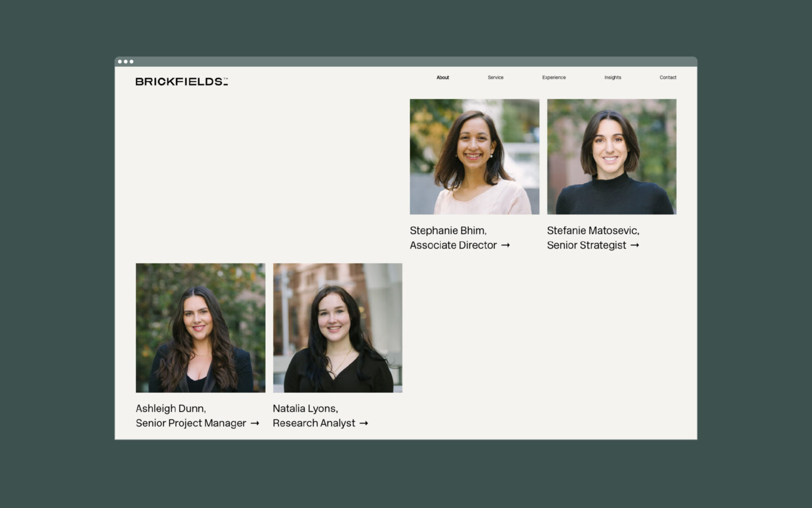View Ashleigh Dunn's profile name link
The height and width of the screenshot is (508, 812).
[x=171, y=408]
